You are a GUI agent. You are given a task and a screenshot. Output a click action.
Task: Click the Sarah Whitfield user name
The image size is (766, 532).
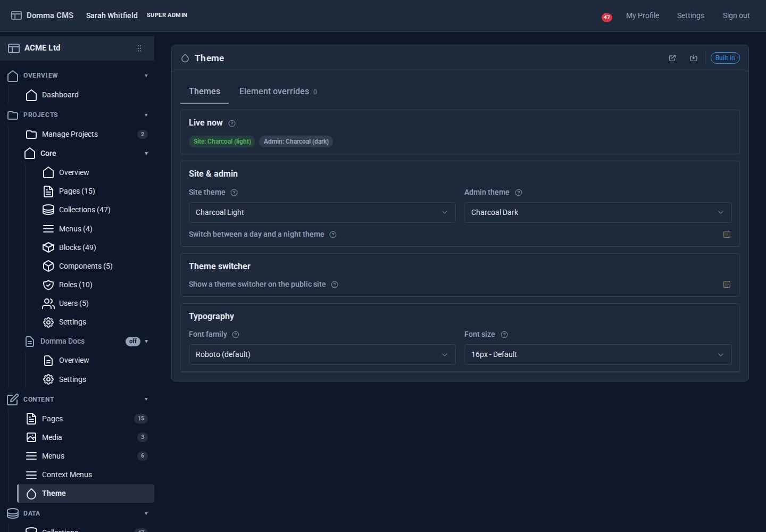(112, 15)
